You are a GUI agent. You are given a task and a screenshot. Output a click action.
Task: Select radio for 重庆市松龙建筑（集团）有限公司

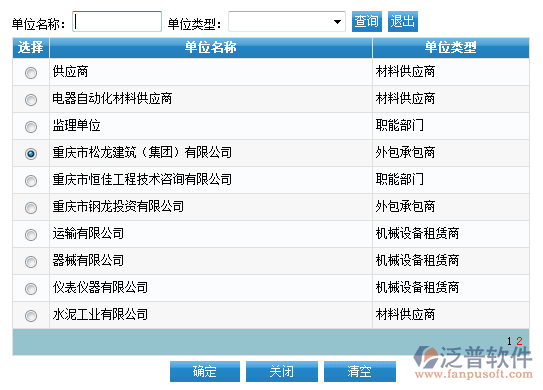(x=31, y=153)
